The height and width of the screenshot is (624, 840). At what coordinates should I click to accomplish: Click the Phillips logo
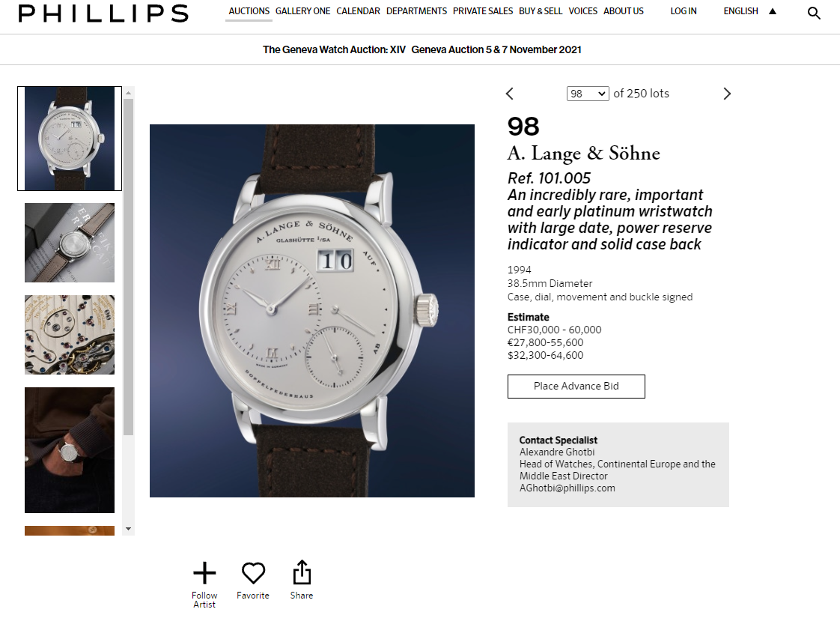(x=103, y=13)
